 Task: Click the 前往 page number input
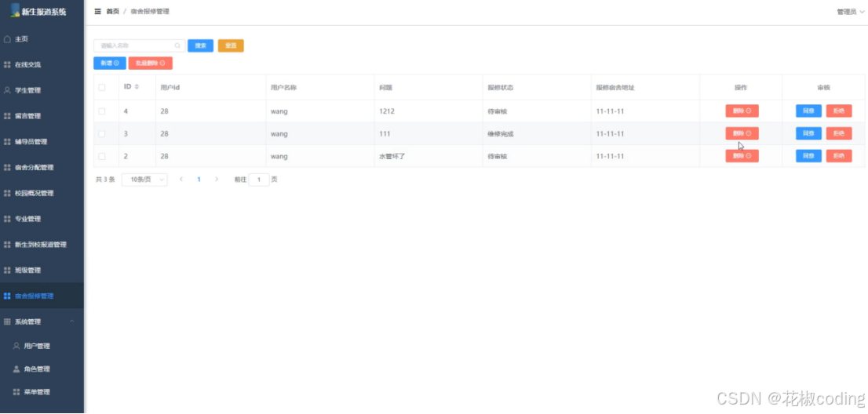[x=259, y=180]
